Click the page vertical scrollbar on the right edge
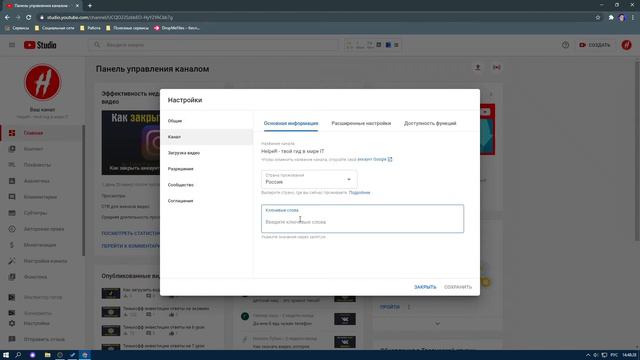This screenshot has width=640, height=360. 638,151
